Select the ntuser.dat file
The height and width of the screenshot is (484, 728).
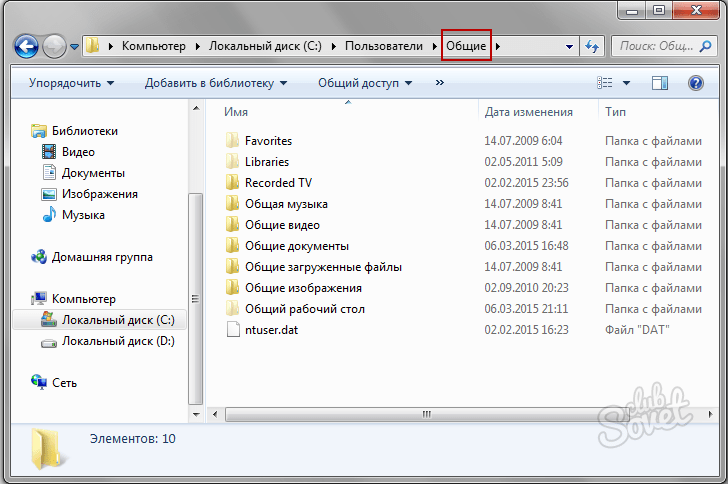pyautogui.click(x=271, y=330)
